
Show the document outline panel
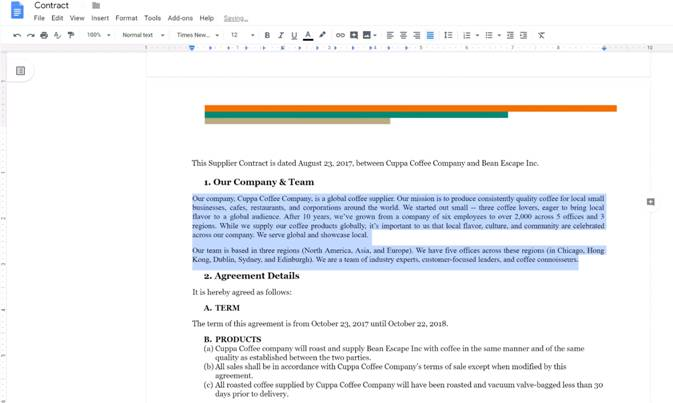(20, 70)
